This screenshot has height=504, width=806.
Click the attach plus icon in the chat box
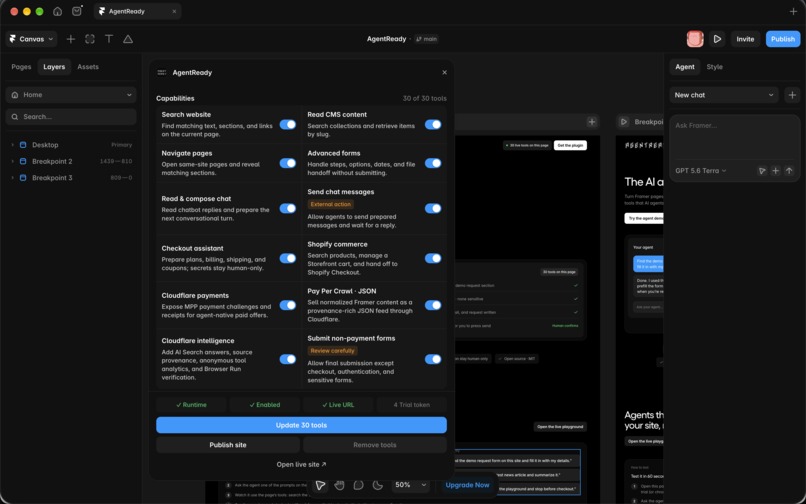click(776, 171)
